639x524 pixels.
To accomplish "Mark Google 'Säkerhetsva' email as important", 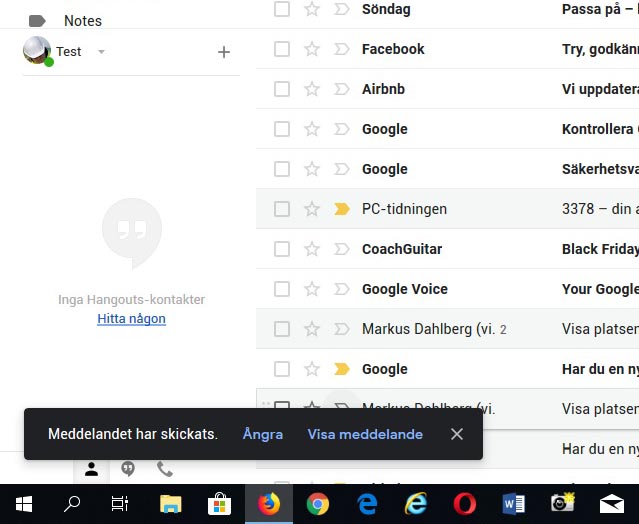I will [x=342, y=169].
